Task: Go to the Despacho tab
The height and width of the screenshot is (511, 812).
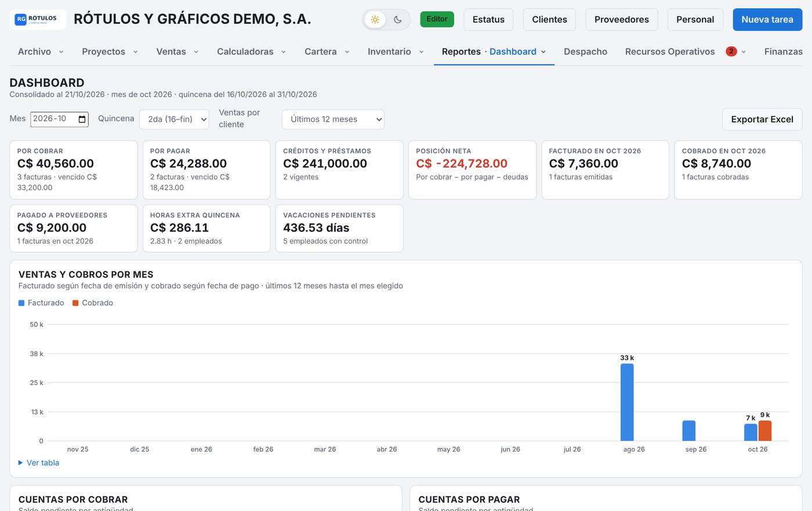Action: pos(585,52)
